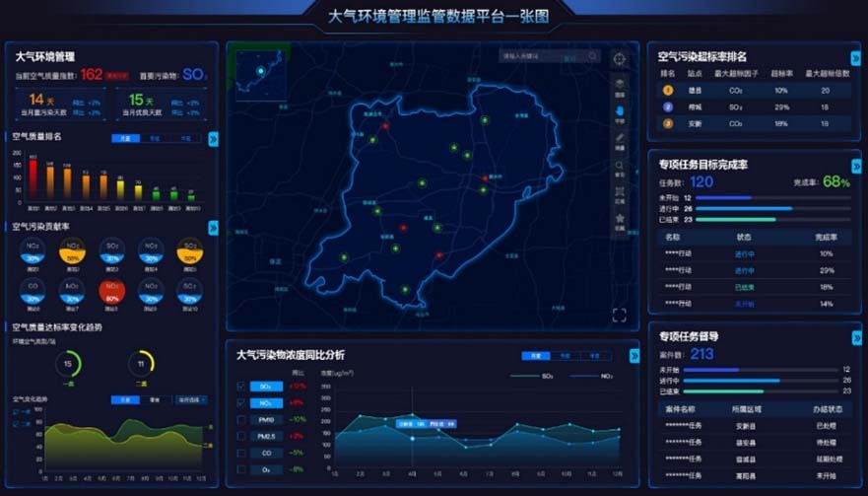This screenshot has width=868, height=496.
Task: Uncheck the SO₂ pollutant checkbox
Action: click(x=241, y=386)
